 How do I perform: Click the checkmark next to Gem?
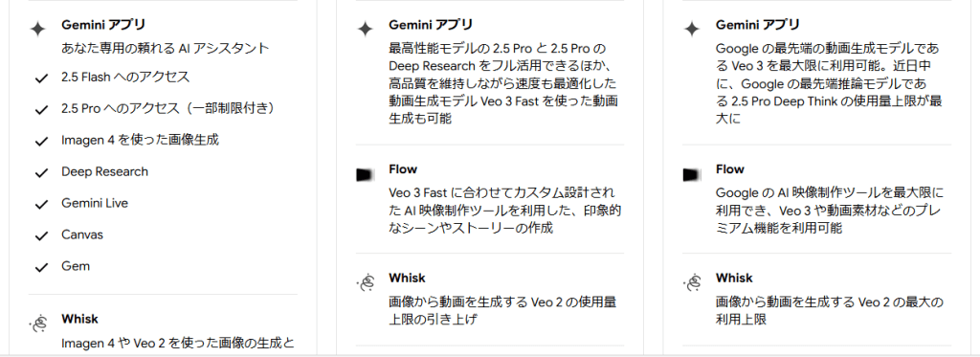tap(41, 268)
